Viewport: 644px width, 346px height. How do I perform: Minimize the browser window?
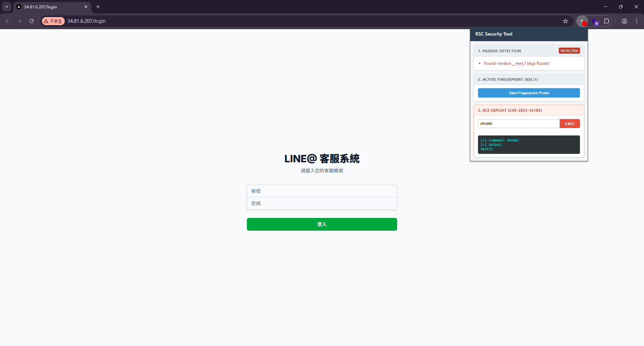pyautogui.click(x=605, y=7)
